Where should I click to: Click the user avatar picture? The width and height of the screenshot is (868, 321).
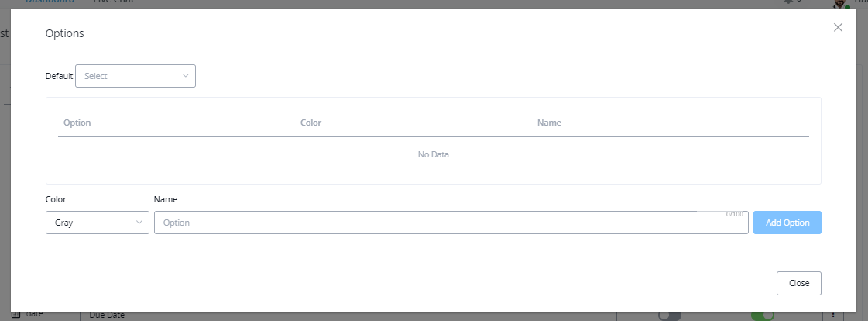point(841,3)
